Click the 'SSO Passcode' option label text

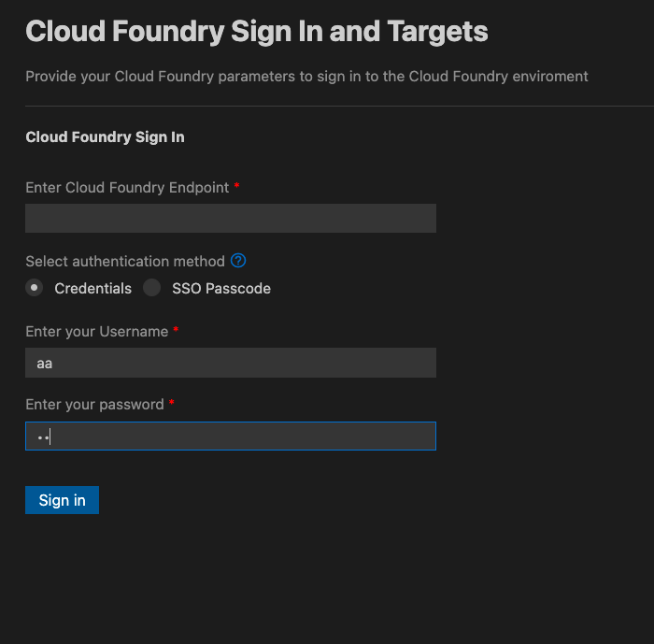221,289
